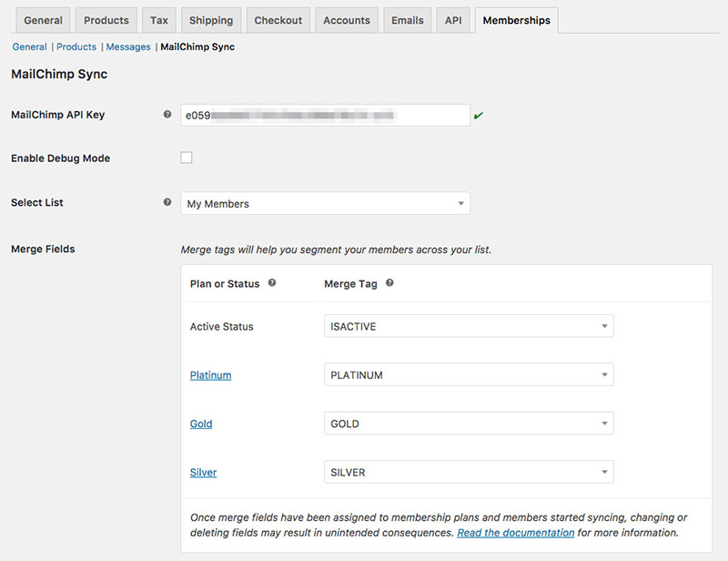This screenshot has width=728, height=561.
Task: Open the Platinum merge tag dropdown
Action: pos(469,374)
